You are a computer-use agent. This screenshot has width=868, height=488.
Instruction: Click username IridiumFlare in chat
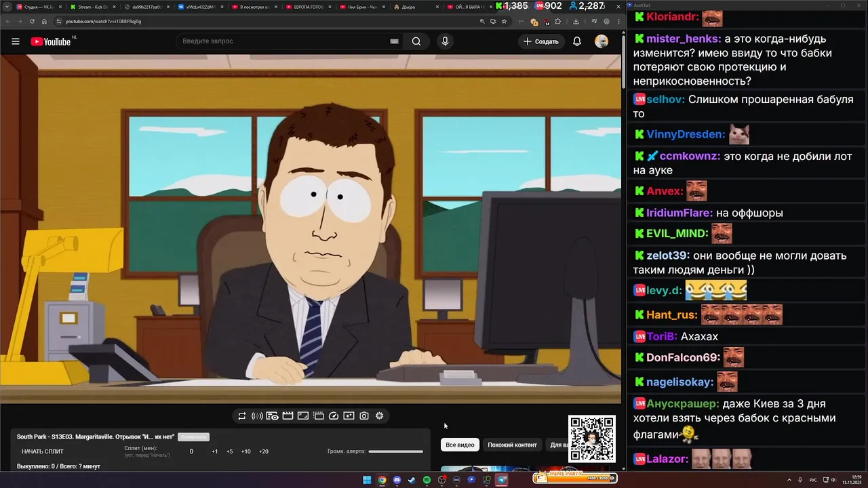click(x=679, y=213)
